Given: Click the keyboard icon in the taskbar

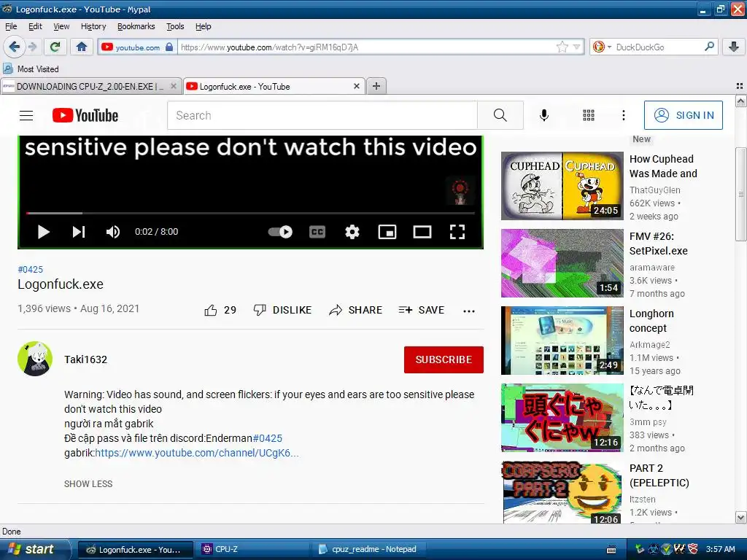Looking at the screenshot, I should coord(612,550).
